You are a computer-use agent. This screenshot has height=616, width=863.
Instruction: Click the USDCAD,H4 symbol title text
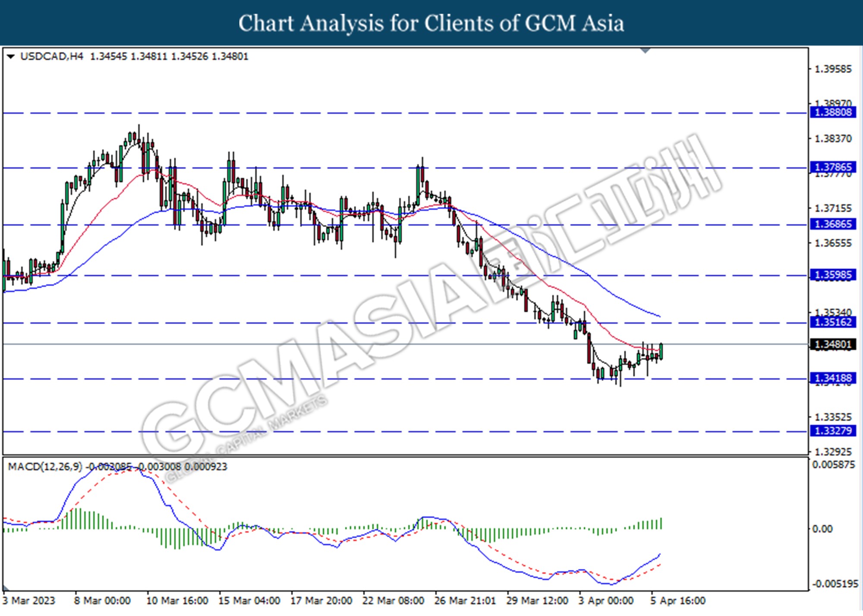[x=52, y=57]
